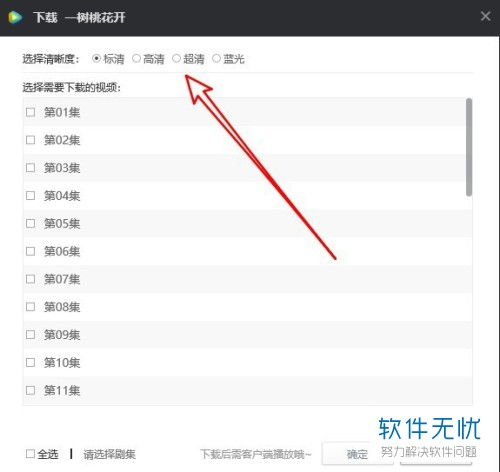Click the 下载后需客户端播放哦 notice text
The height and width of the screenshot is (472, 500).
[256, 454]
